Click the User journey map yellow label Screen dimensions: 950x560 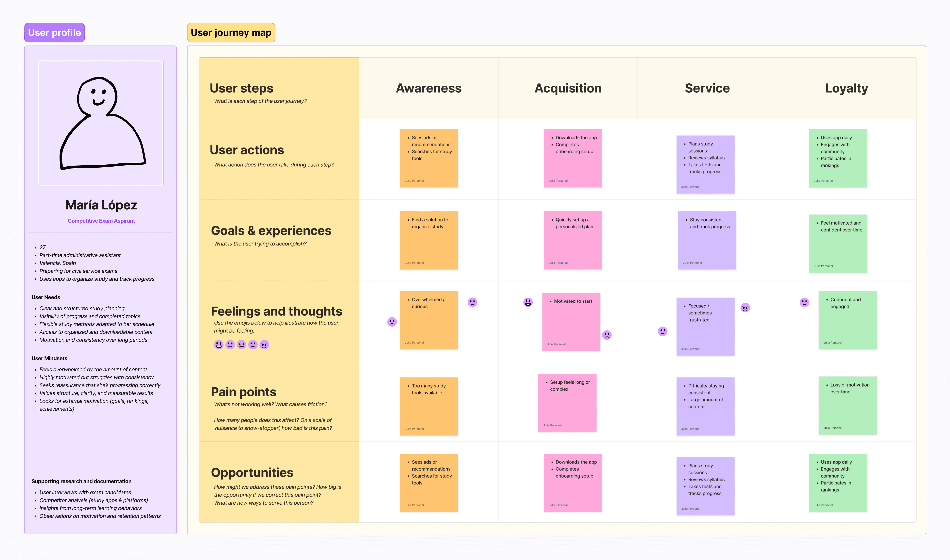tap(231, 32)
